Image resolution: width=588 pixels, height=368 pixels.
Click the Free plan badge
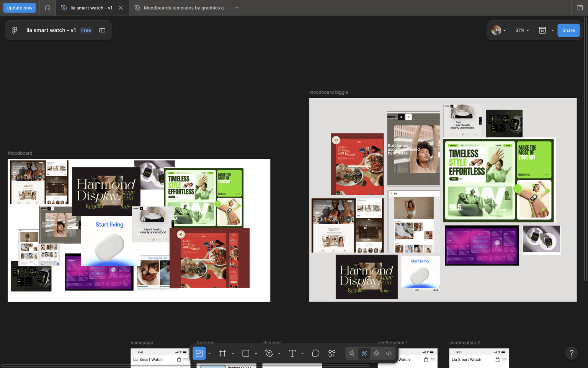click(x=86, y=30)
